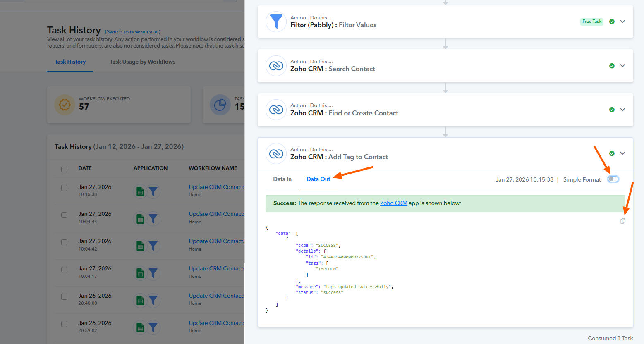Click the copy response icon
The height and width of the screenshot is (344, 644).
click(x=623, y=221)
